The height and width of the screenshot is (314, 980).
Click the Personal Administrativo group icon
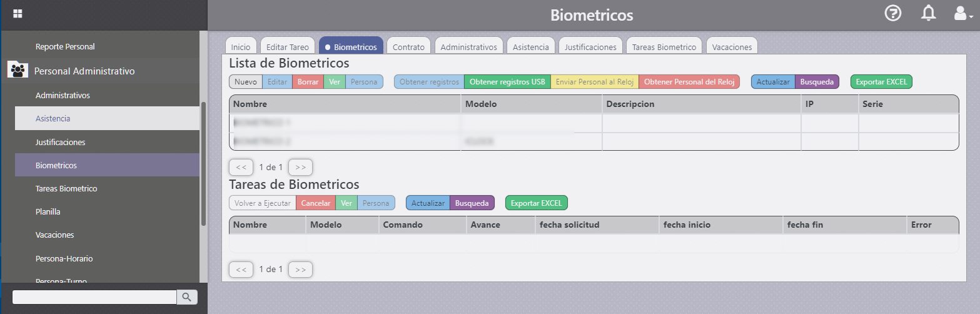click(x=18, y=71)
